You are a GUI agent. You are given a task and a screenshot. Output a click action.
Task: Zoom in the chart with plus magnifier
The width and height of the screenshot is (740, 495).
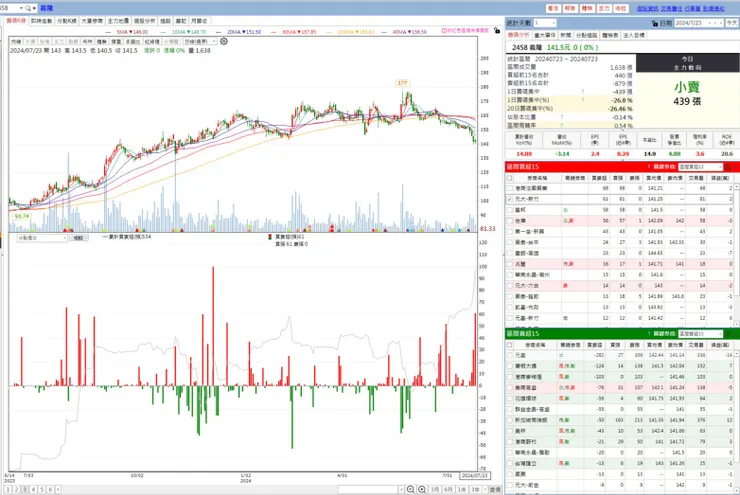click(x=422, y=489)
